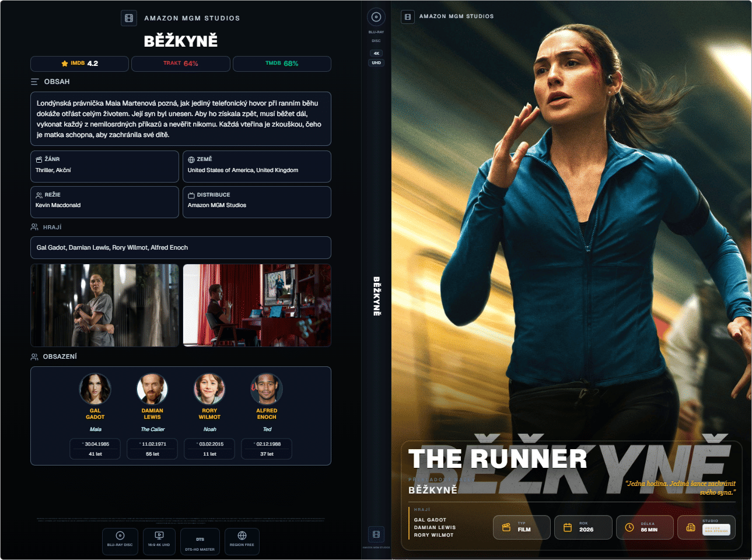Click the gold star in the IMDB rating badge
The height and width of the screenshot is (560, 752).
(64, 64)
